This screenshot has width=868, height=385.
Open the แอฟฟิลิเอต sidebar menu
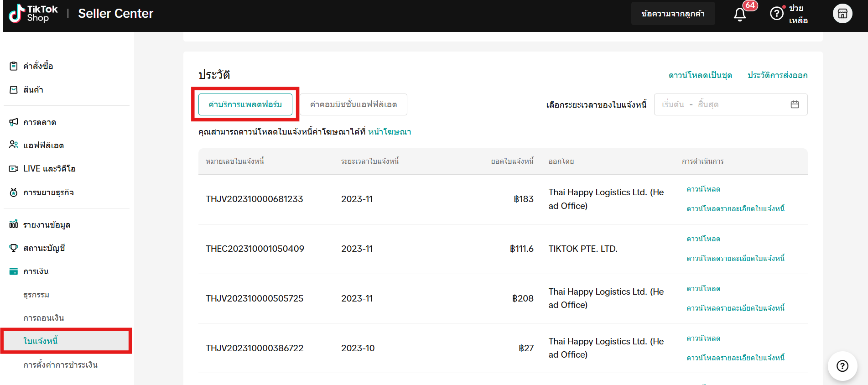[x=43, y=146]
